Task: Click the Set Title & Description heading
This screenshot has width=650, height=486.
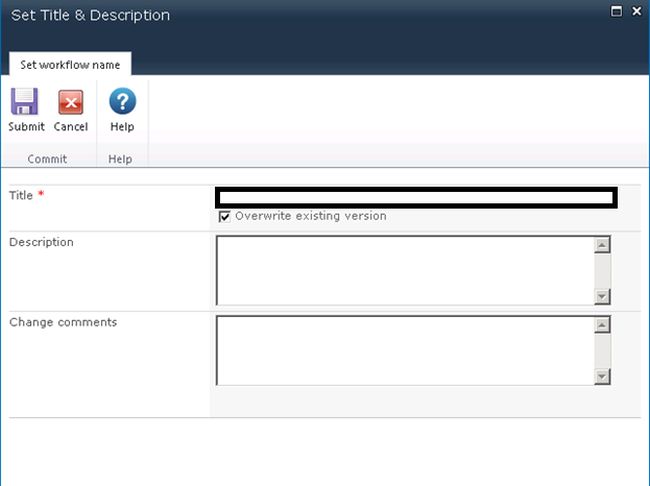Action: pyautogui.click(x=90, y=15)
